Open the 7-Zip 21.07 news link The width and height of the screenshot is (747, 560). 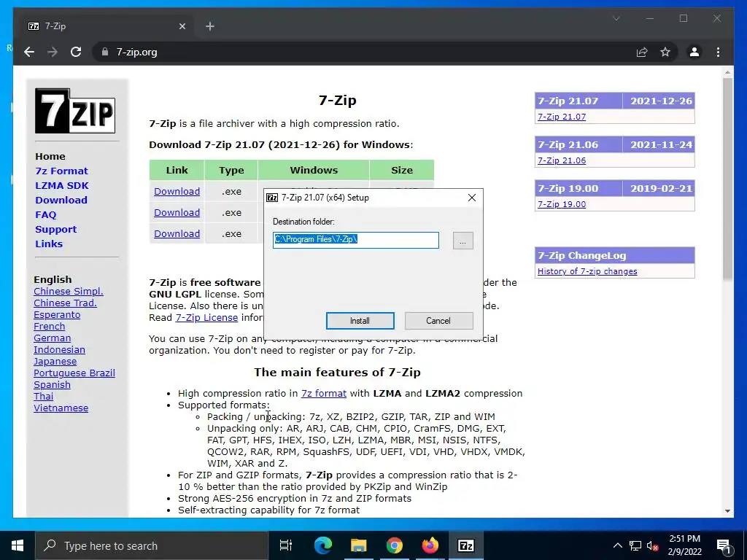click(562, 117)
